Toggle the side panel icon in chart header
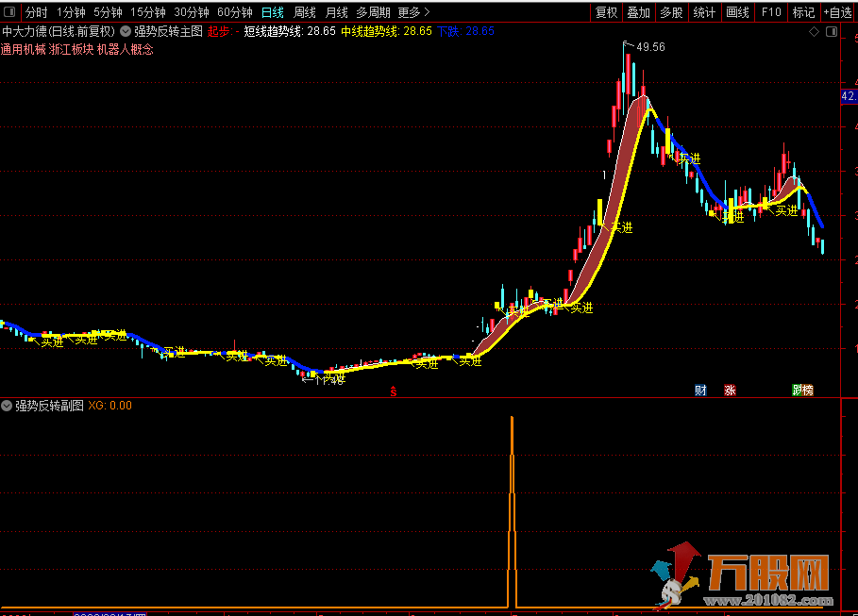This screenshot has width=858, height=616. click(x=832, y=32)
